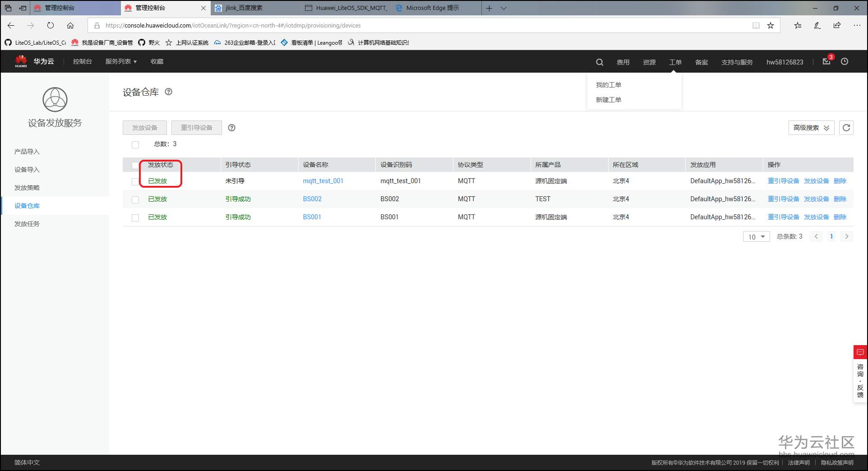The image size is (868, 471).
Task: Click the clock icon in the header
Action: [845, 61]
